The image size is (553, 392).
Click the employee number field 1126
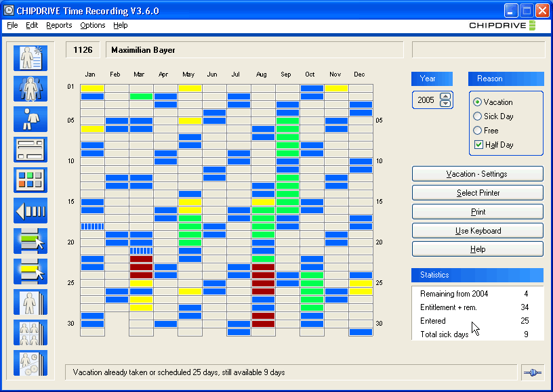83,50
